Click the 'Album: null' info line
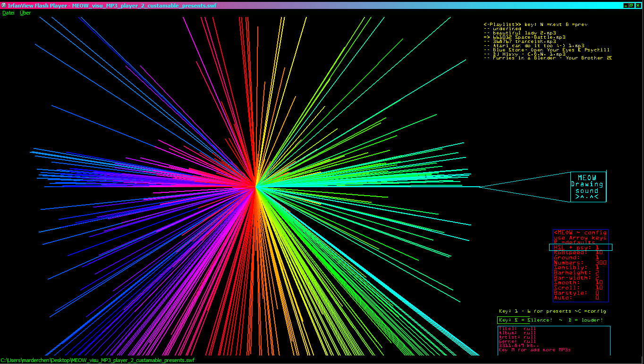644x364 pixels. pyautogui.click(x=517, y=333)
